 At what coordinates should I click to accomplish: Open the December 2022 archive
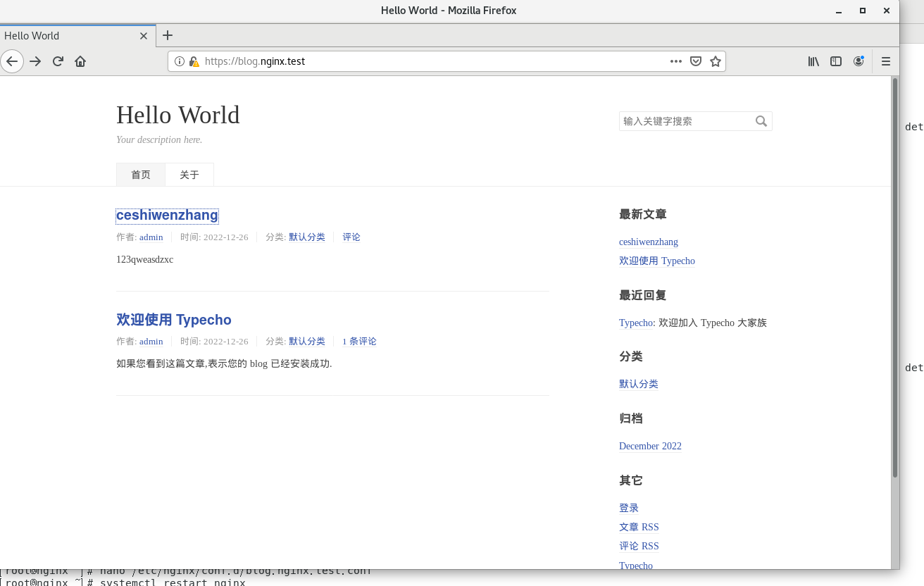[650, 446]
